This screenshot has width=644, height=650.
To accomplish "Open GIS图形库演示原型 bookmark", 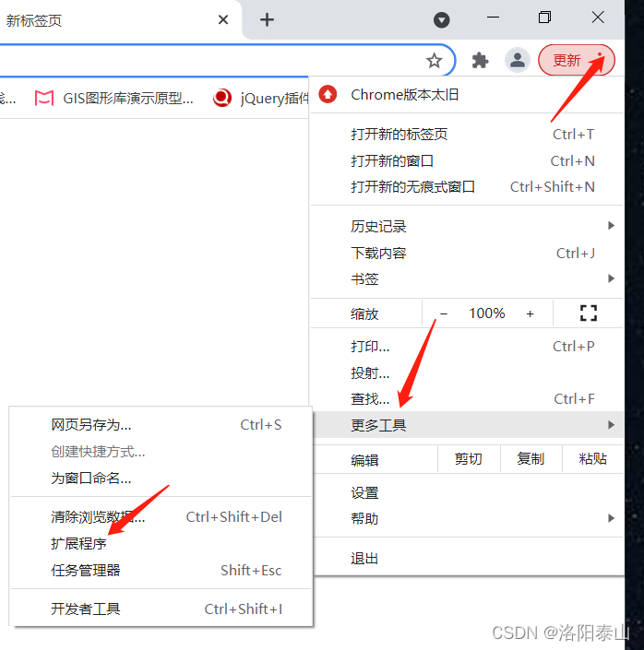I will pyautogui.click(x=114, y=99).
